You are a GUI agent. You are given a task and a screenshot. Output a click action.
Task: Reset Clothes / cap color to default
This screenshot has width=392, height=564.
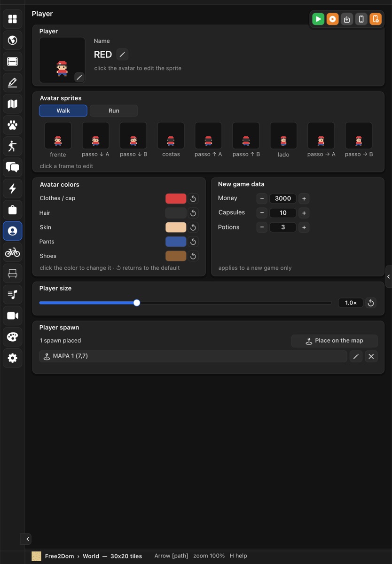(x=193, y=199)
